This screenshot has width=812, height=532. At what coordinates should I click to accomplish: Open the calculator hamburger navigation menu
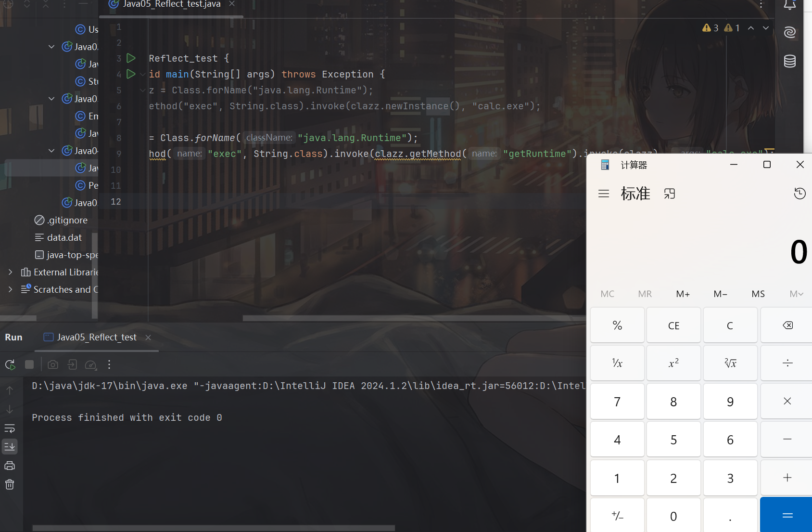pos(604,194)
